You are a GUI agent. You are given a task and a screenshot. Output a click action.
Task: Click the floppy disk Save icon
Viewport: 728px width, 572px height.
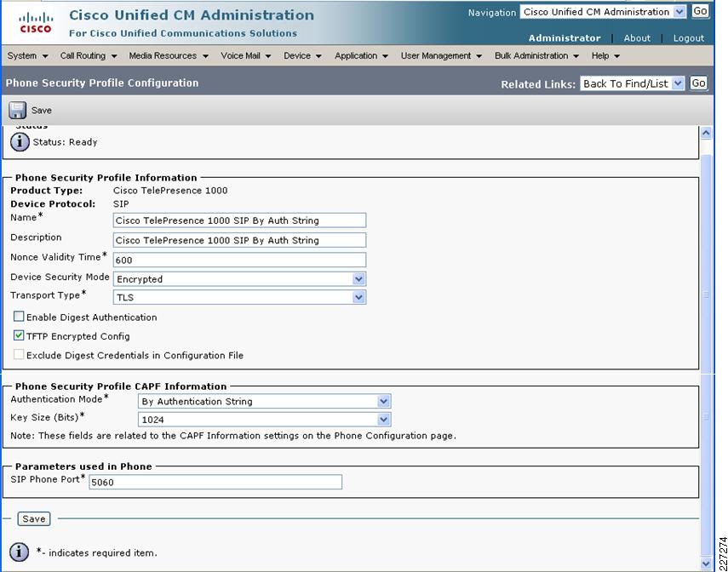coord(18,111)
